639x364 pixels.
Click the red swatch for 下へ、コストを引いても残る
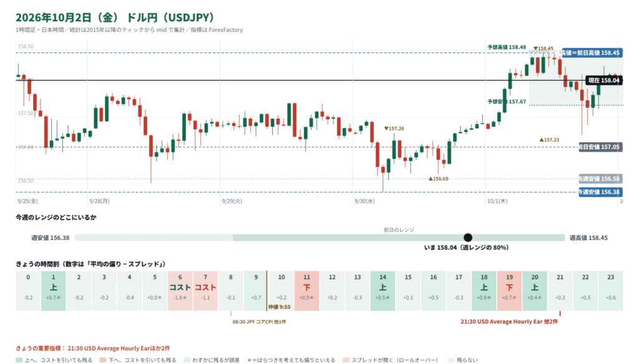(x=103, y=360)
